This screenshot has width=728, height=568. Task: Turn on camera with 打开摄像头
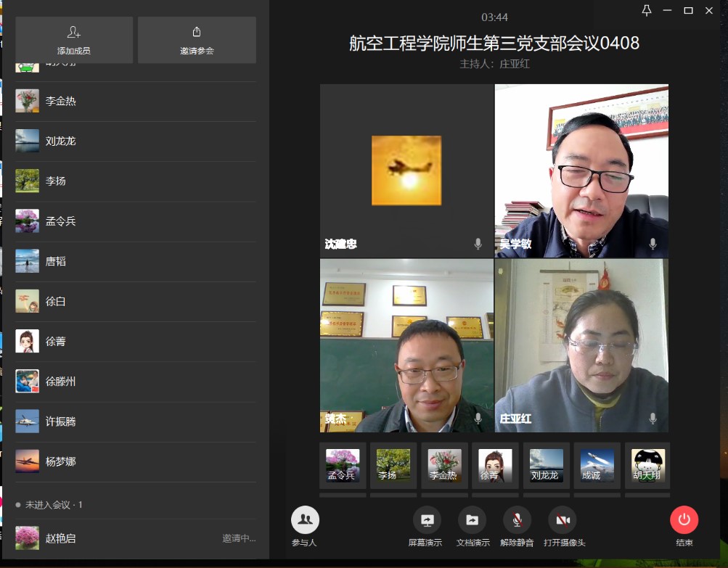coord(562,520)
